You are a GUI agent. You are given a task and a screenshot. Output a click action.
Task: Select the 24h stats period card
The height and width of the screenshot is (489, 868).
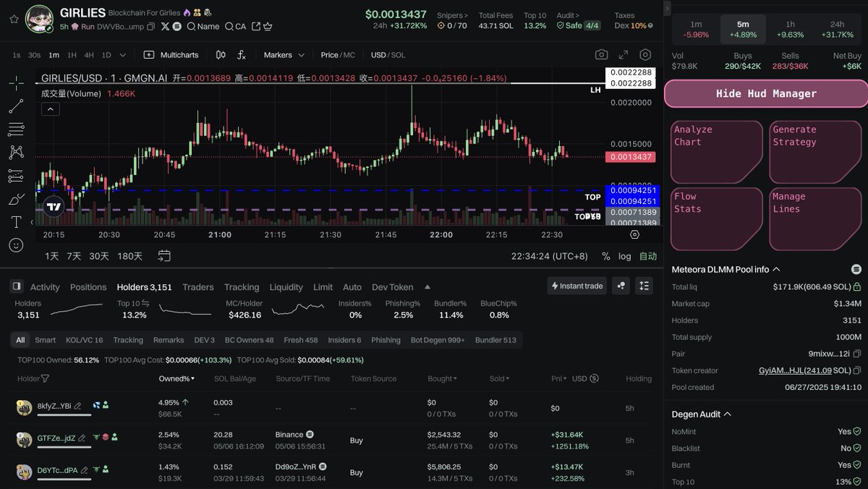coord(837,30)
